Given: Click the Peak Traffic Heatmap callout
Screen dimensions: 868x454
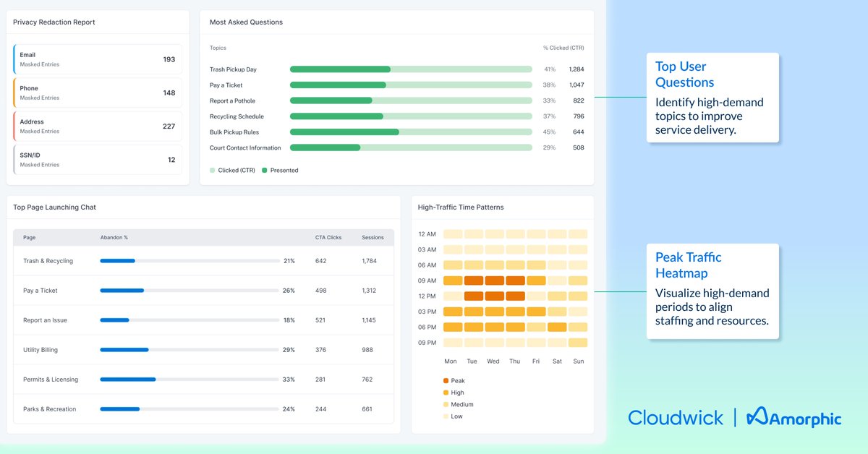Looking at the screenshot, I should 712,291.
